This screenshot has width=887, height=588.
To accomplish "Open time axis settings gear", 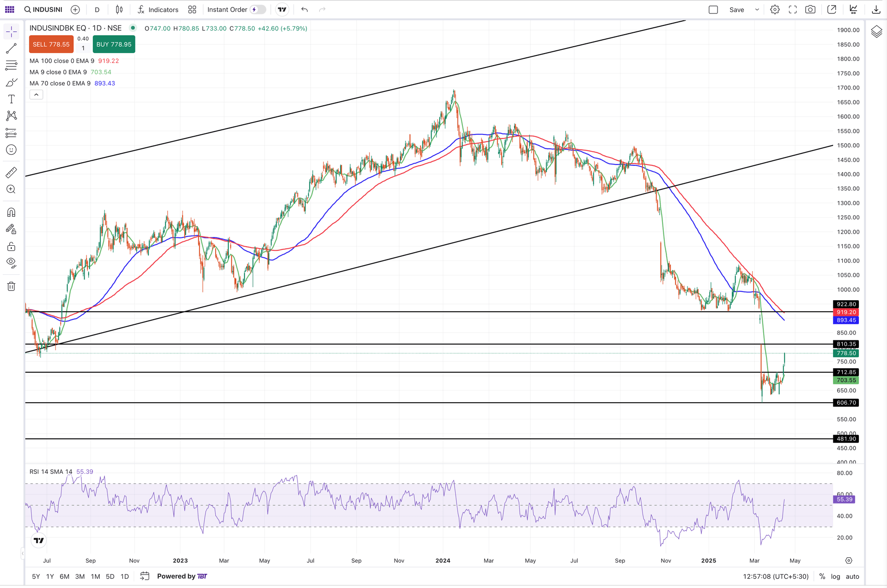I will click(x=849, y=560).
